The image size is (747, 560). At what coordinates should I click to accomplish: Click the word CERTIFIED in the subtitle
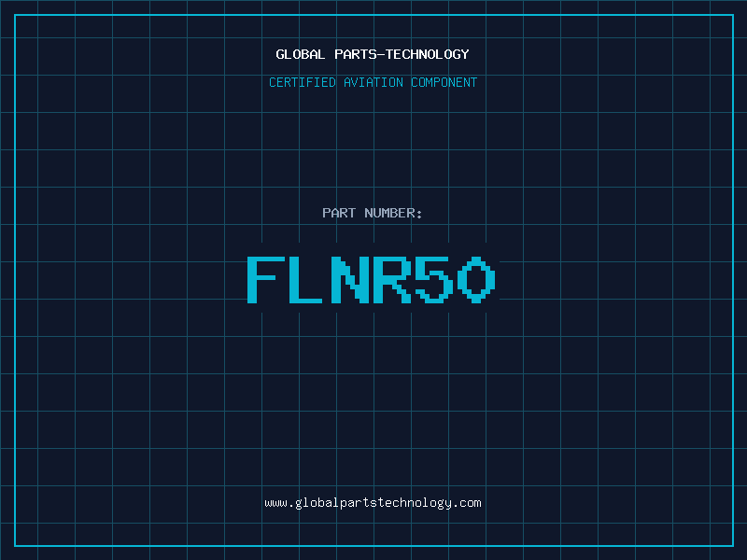coord(303,82)
